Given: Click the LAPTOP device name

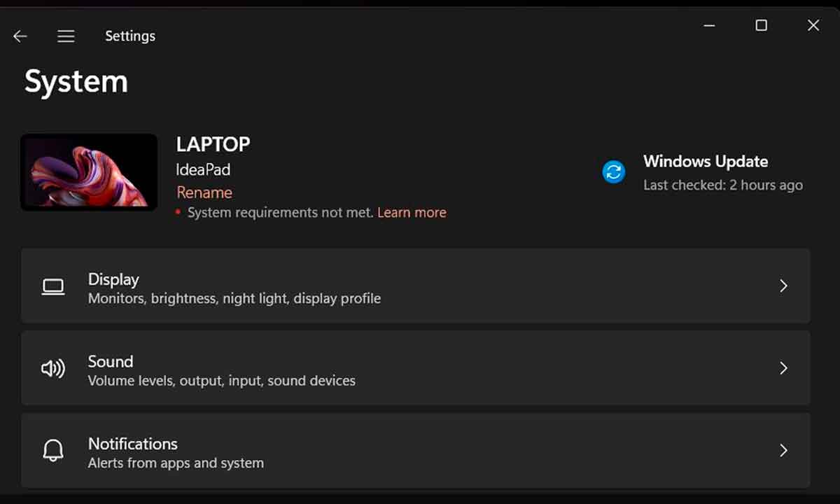Looking at the screenshot, I should pyautogui.click(x=213, y=145).
